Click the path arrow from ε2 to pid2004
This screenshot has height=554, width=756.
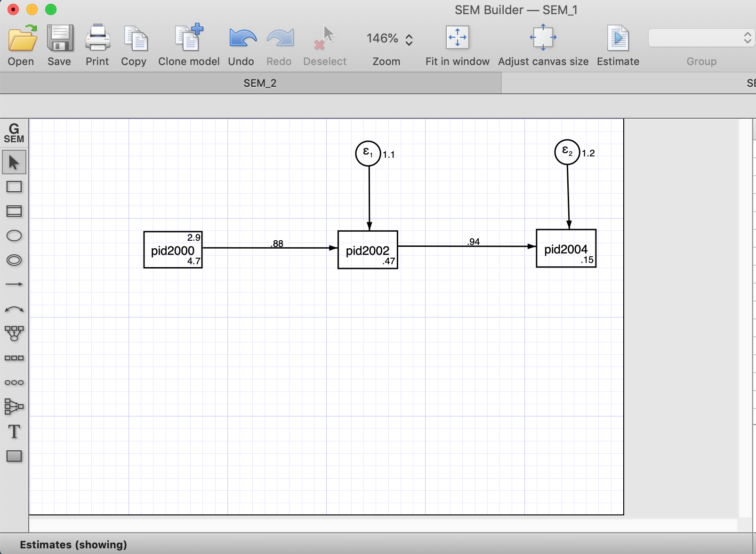(x=568, y=197)
